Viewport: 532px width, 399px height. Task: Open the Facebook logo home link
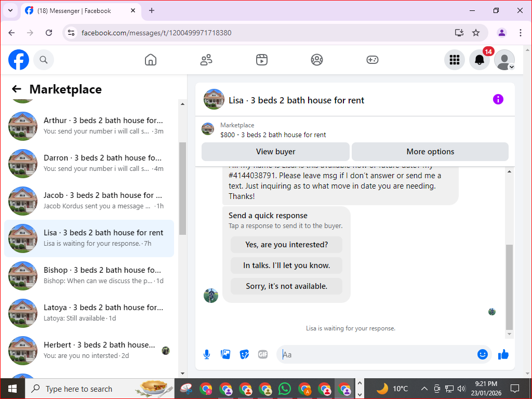(19, 60)
